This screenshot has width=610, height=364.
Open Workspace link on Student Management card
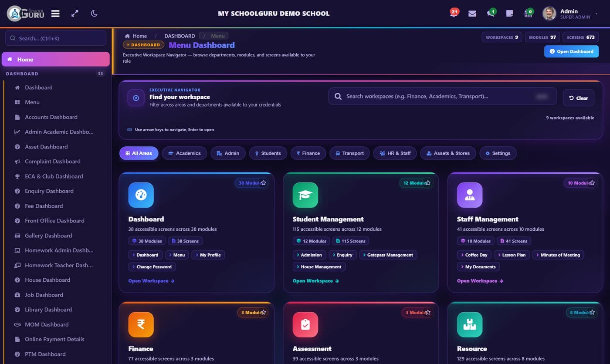click(x=315, y=281)
